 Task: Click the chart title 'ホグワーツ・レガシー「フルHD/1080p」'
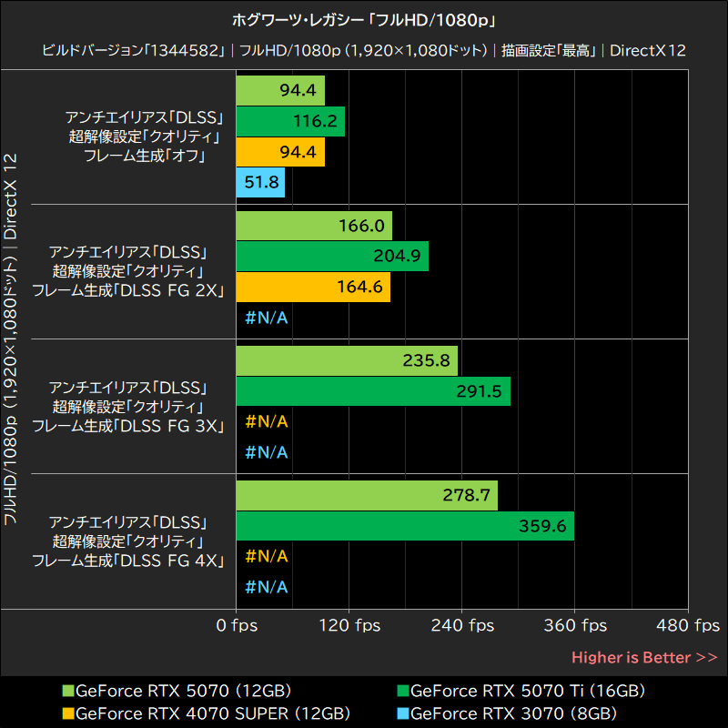[x=365, y=20]
